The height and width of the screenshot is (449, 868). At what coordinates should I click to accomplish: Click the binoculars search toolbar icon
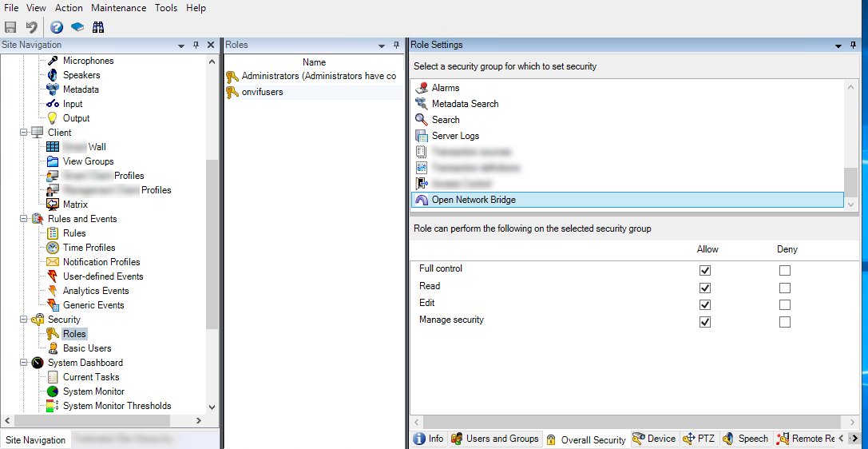tap(98, 27)
